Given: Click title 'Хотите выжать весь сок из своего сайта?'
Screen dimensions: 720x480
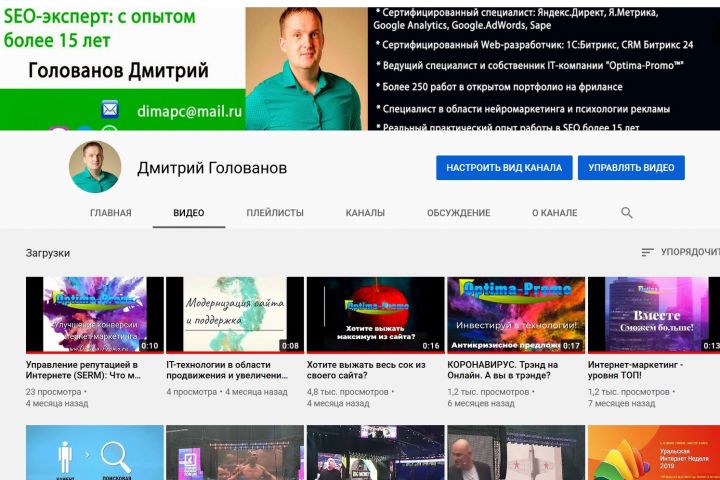Looking at the screenshot, I should [366, 370].
